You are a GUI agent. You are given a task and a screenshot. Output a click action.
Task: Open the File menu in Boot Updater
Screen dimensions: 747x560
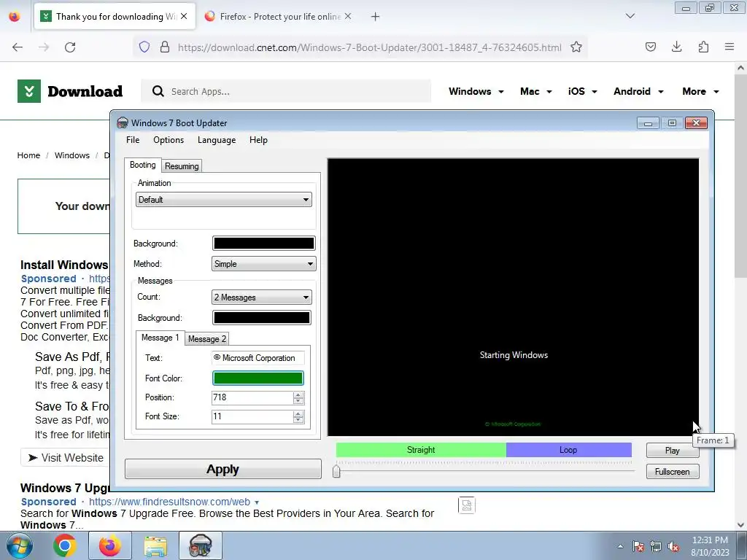(x=133, y=140)
